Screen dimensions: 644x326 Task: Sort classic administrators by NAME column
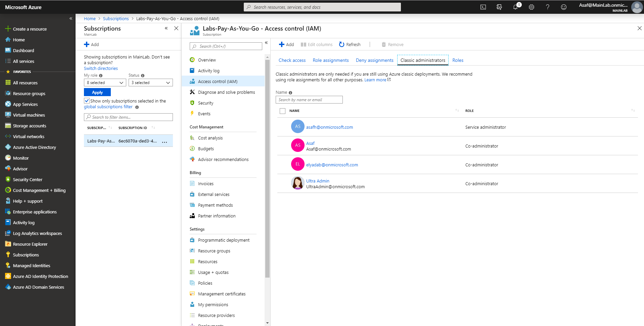(457, 110)
